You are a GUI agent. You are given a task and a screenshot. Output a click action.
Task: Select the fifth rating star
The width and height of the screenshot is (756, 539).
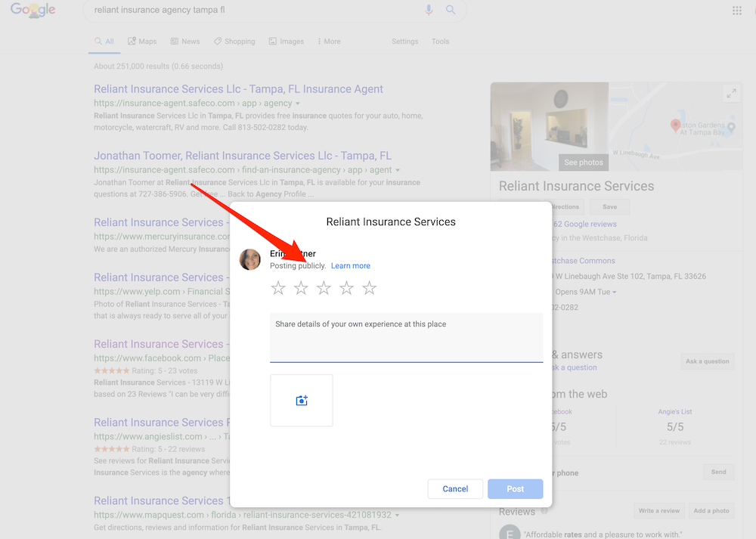coord(370,288)
